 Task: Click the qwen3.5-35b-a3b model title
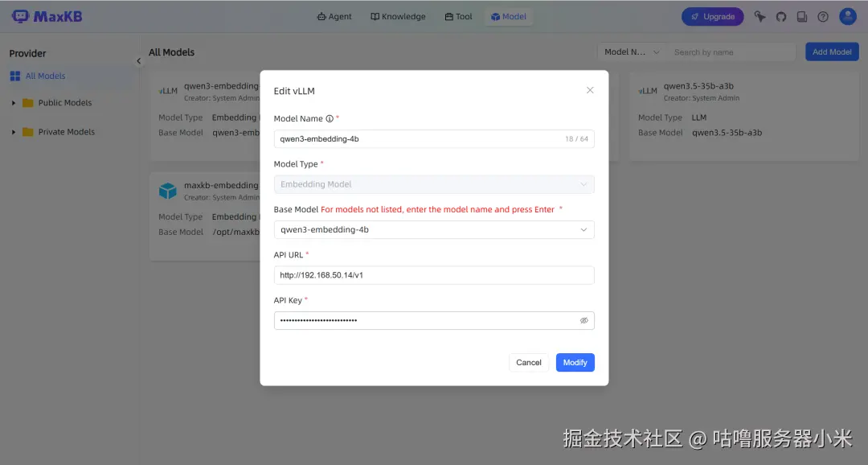tap(698, 86)
